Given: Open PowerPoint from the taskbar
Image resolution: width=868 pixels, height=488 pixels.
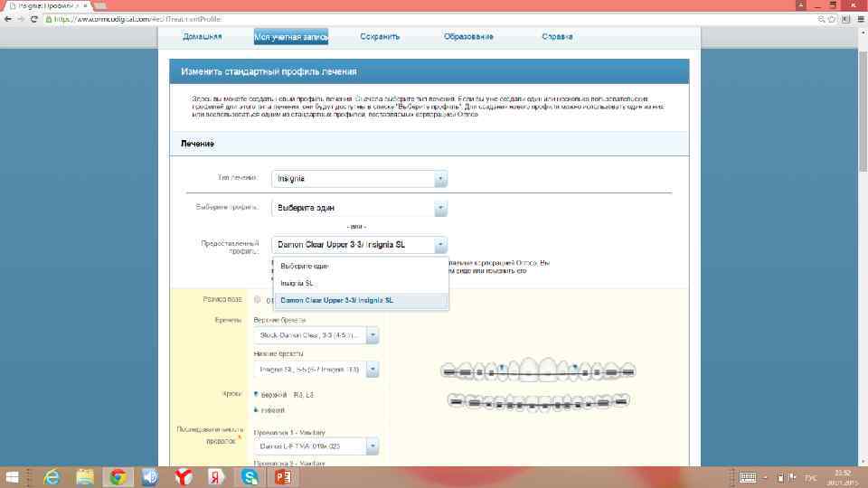Looking at the screenshot, I should (x=283, y=477).
